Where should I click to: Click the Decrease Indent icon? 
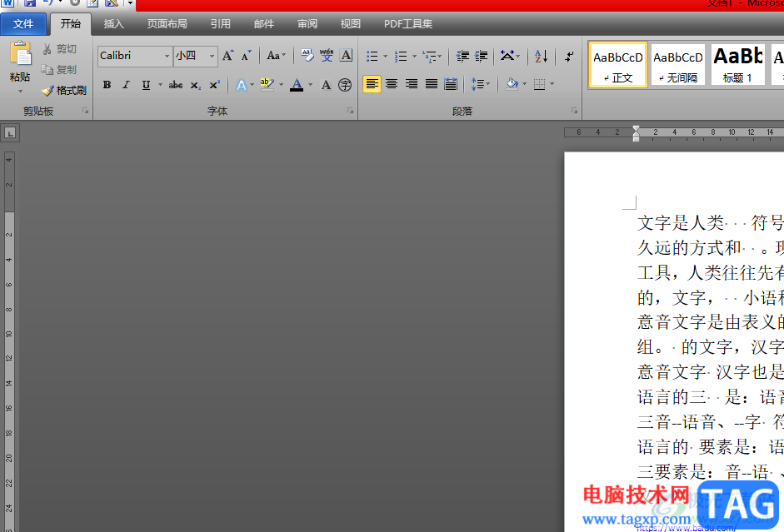[x=462, y=56]
